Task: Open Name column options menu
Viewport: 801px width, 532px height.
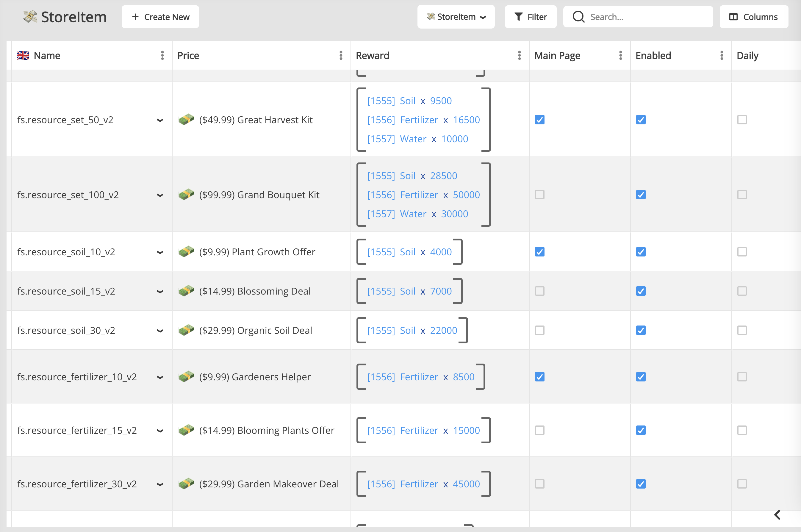Action: coord(162,55)
